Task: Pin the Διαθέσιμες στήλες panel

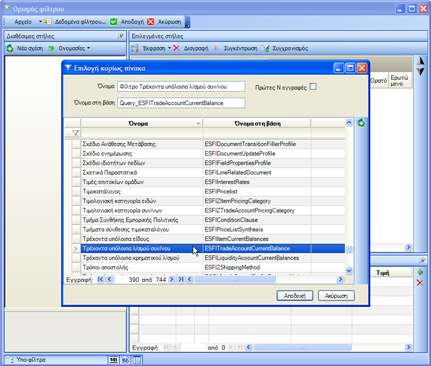Action: pos(120,36)
